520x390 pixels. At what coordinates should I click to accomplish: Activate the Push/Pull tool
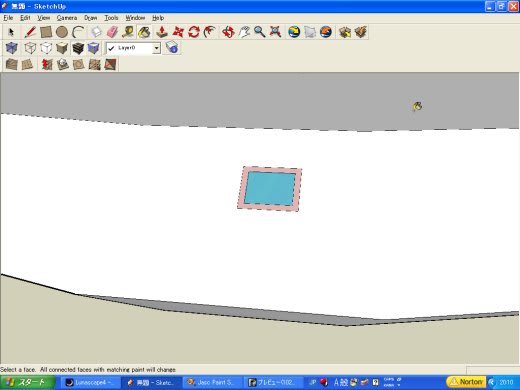[x=162, y=32]
